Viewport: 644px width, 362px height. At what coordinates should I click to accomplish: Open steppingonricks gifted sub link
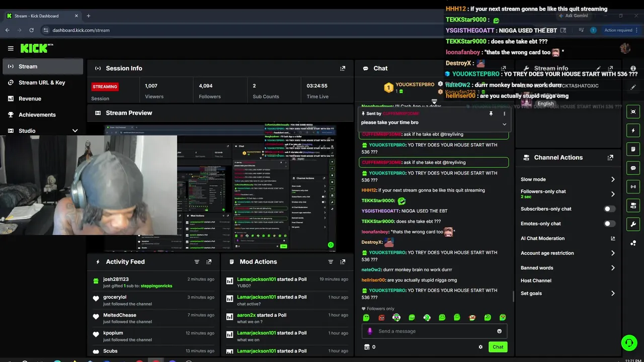coord(156,286)
